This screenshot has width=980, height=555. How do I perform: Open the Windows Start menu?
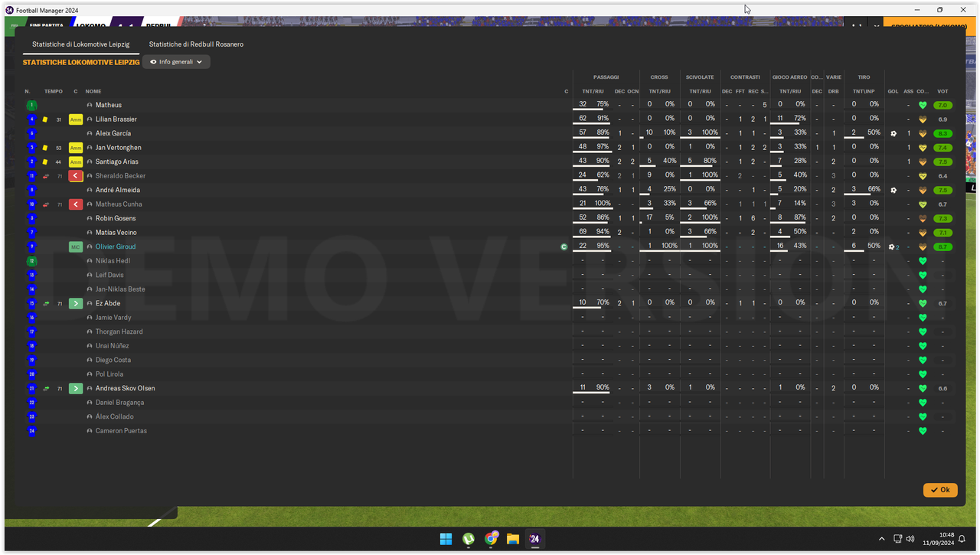coord(446,539)
